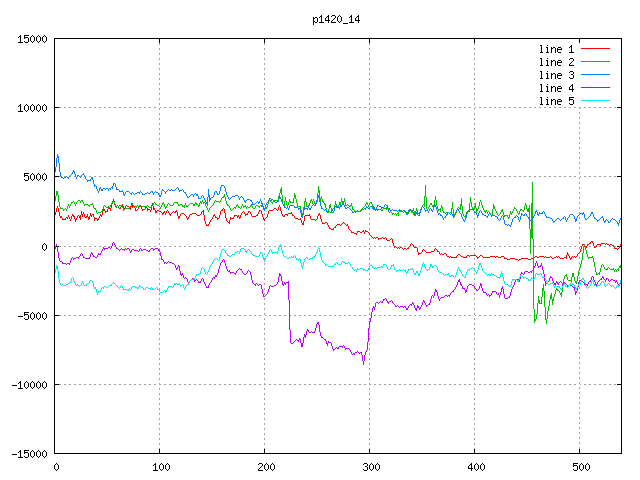The image size is (640, 480).
Task: Click the 300 x-axis tick label
Action: pos(369,467)
